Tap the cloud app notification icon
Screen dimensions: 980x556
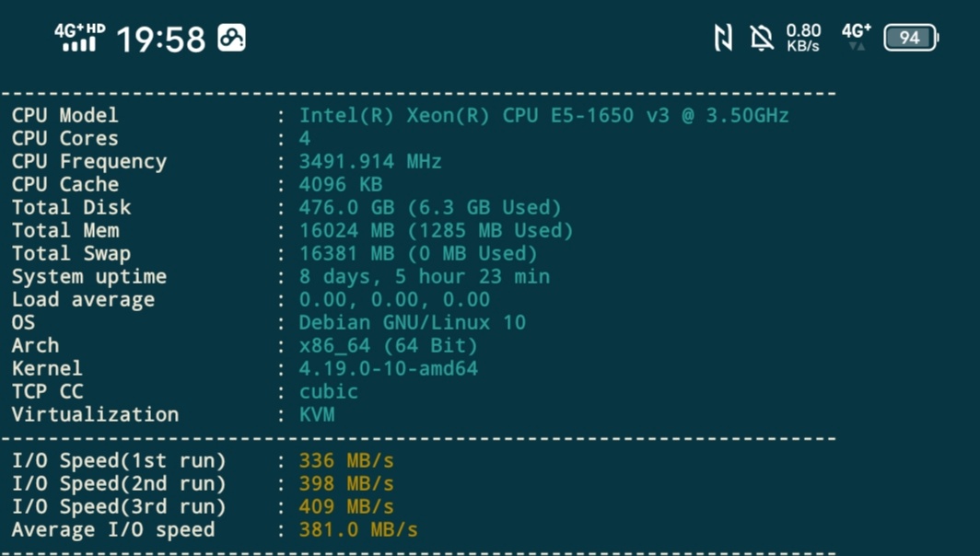tap(231, 38)
